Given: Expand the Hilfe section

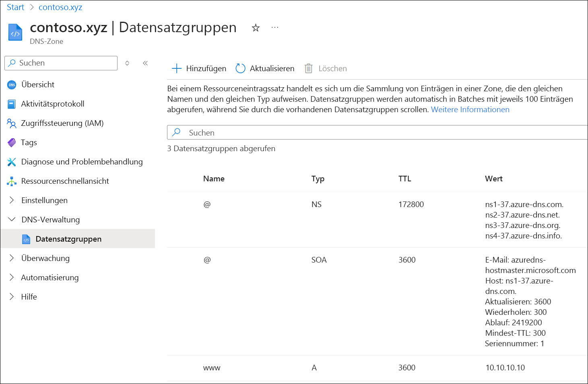Looking at the screenshot, I should click(x=12, y=297).
